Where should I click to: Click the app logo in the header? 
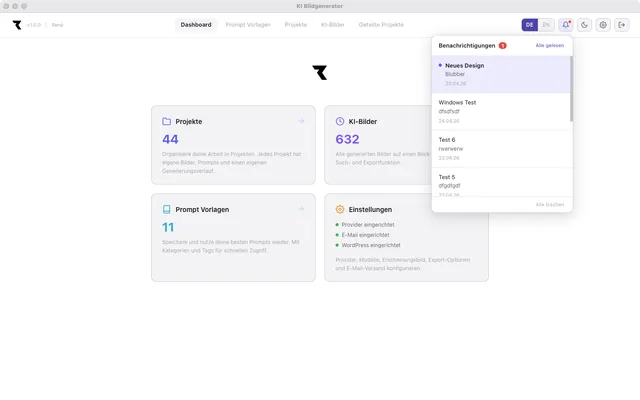pyautogui.click(x=17, y=25)
